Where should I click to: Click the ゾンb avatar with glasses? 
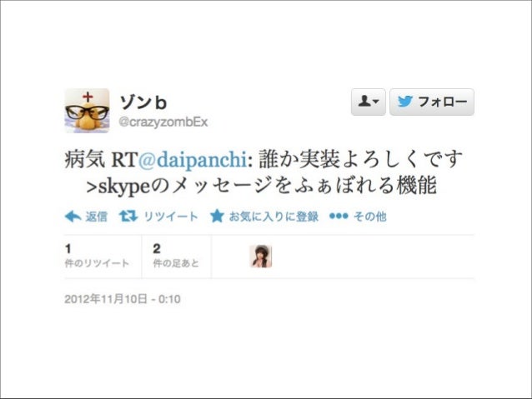click(x=88, y=111)
